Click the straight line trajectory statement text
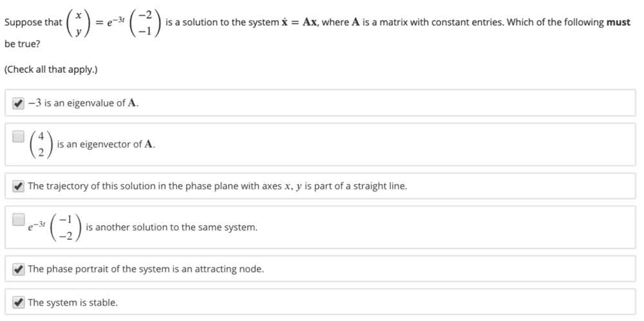Screen dimensions: 644x321 [217, 186]
